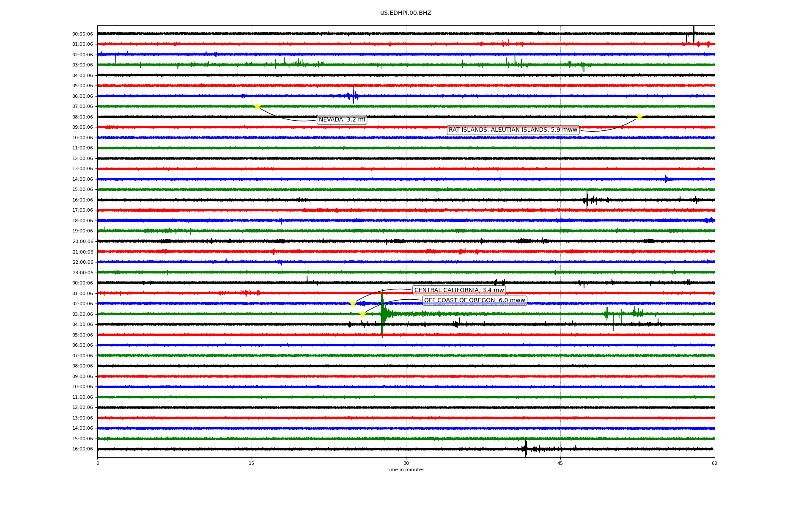Click the 15 minute x-axis tick label

pos(252,463)
